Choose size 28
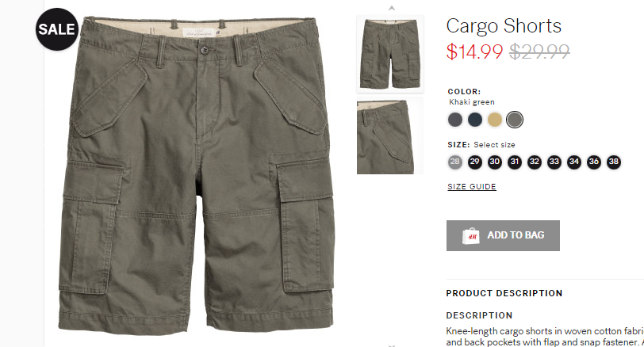The image size is (644, 347). (x=454, y=162)
